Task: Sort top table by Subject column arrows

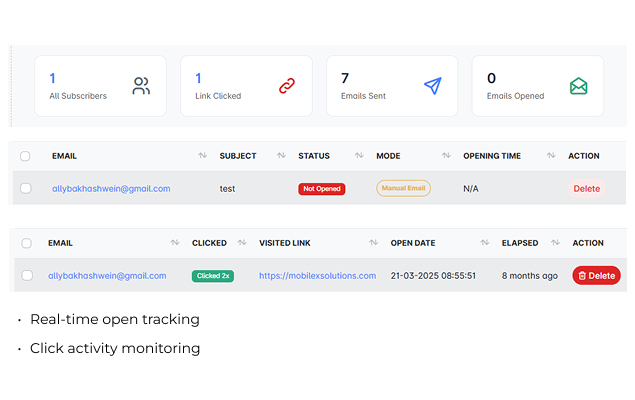Action: coord(280,156)
